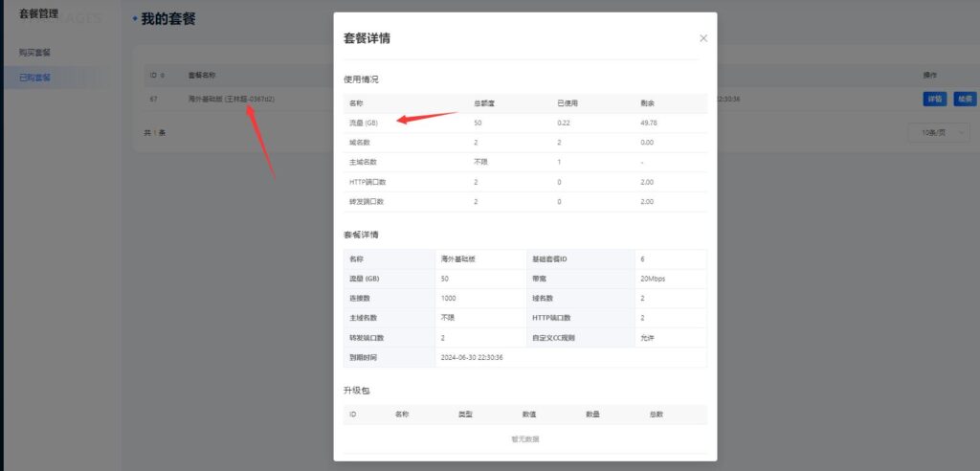Click the 主域名数 usage row
The image size is (980, 471).
coord(364,163)
